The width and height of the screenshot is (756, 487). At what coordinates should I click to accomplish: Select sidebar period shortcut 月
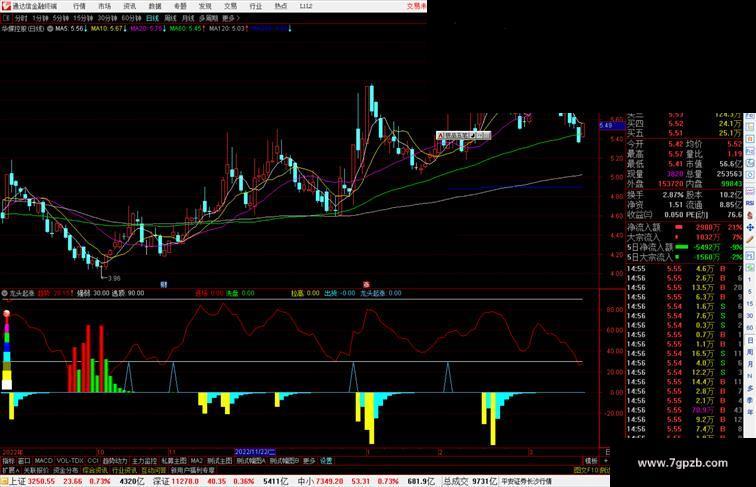pos(750,364)
